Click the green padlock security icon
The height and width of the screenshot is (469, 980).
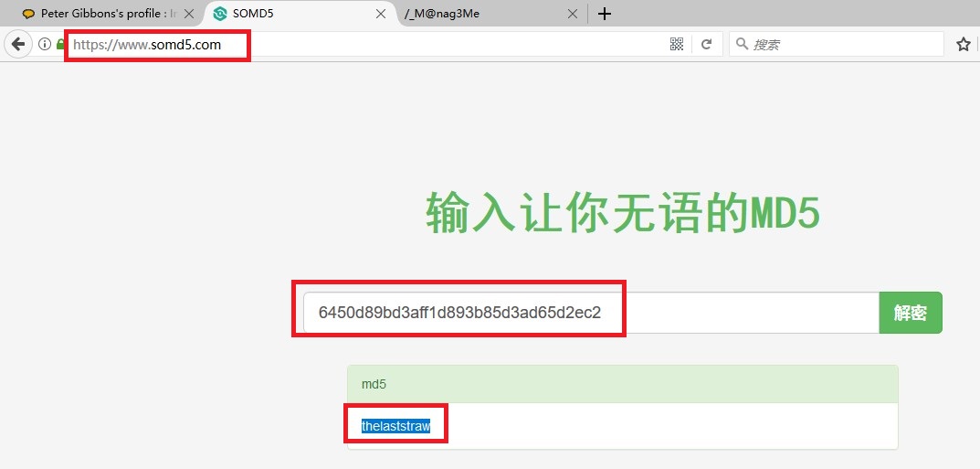point(60,44)
